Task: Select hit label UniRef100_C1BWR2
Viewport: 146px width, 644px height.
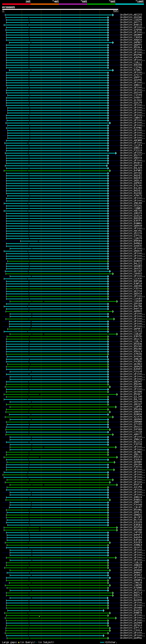Action: pos(131,208)
